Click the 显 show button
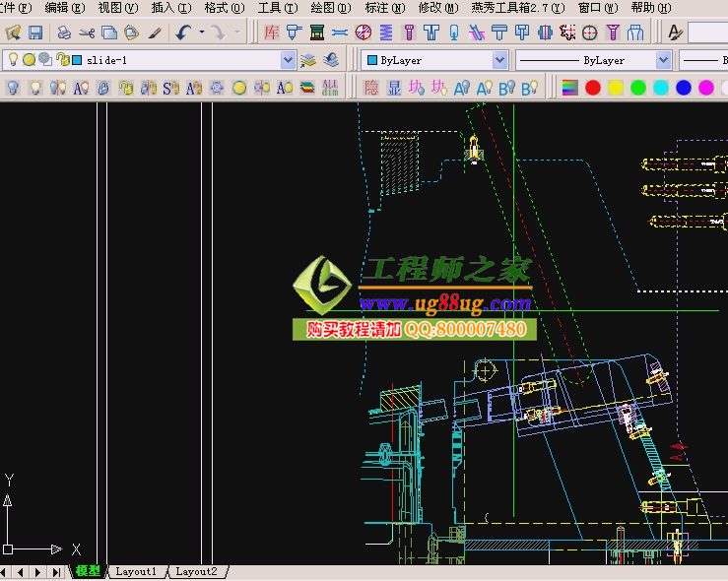728x581 pixels. coord(394,88)
